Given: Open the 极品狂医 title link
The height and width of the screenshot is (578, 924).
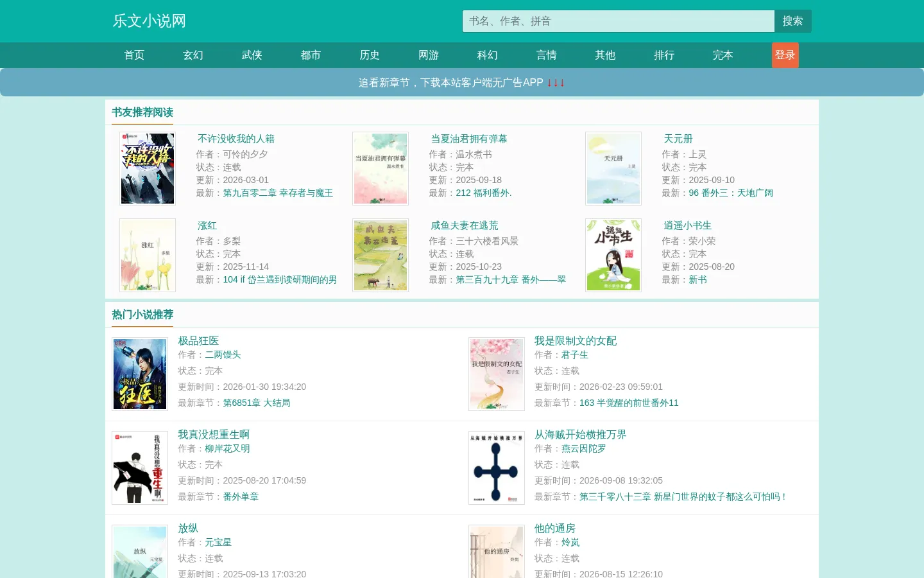Looking at the screenshot, I should 198,341.
